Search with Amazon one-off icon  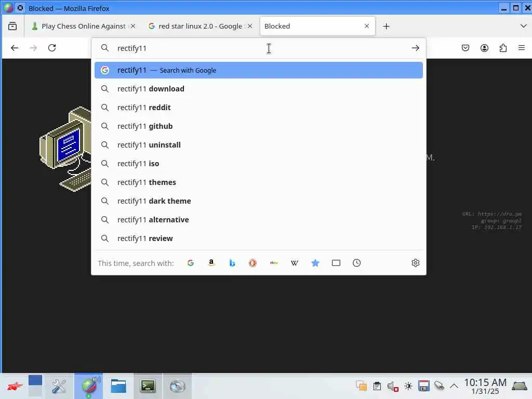[x=211, y=263]
